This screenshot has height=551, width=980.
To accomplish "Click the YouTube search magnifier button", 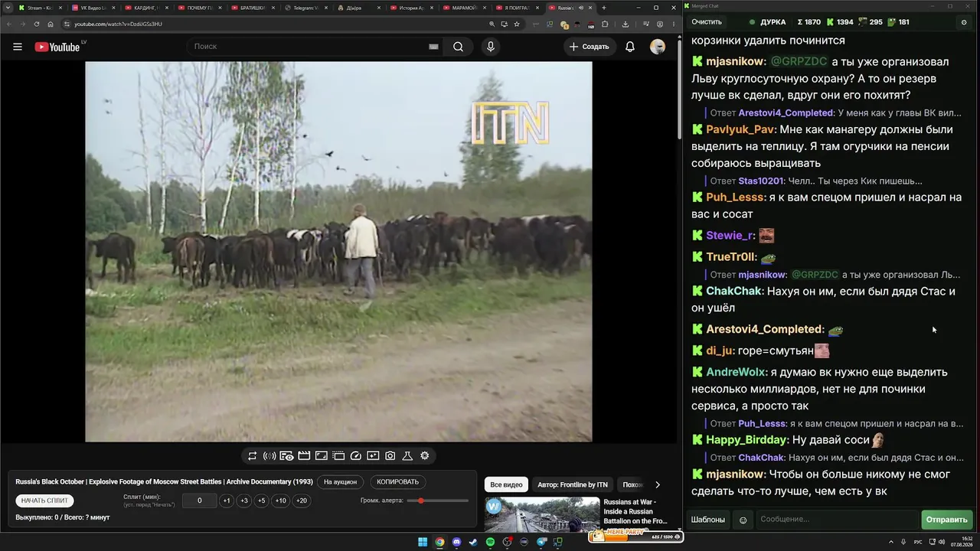I will coord(458,47).
